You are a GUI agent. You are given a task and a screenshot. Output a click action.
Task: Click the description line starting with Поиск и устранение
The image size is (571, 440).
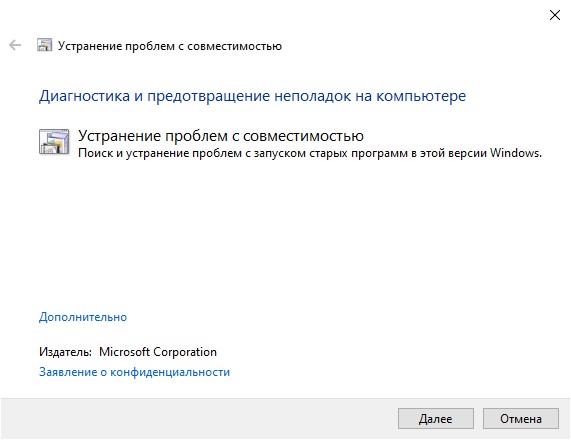(310, 153)
